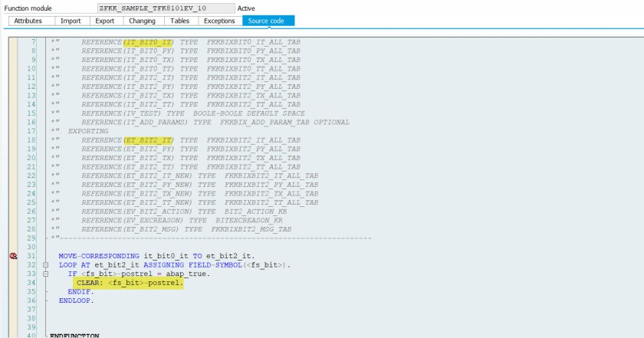Open the Changing tab
The height and width of the screenshot is (338, 644).
142,21
